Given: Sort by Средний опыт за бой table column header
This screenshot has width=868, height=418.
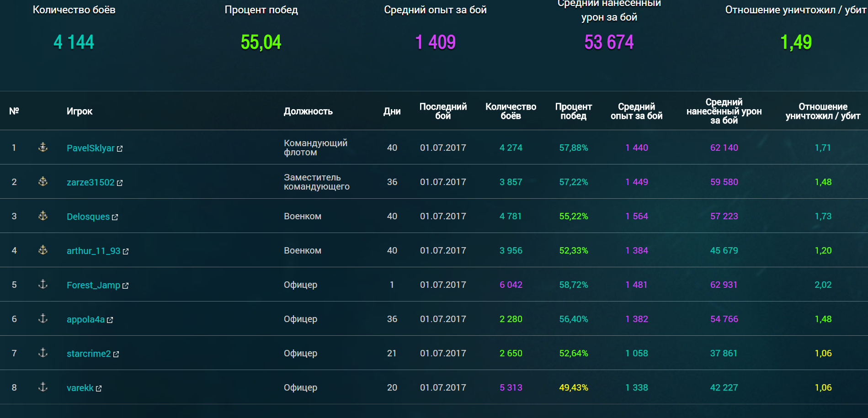Looking at the screenshot, I should point(636,111).
